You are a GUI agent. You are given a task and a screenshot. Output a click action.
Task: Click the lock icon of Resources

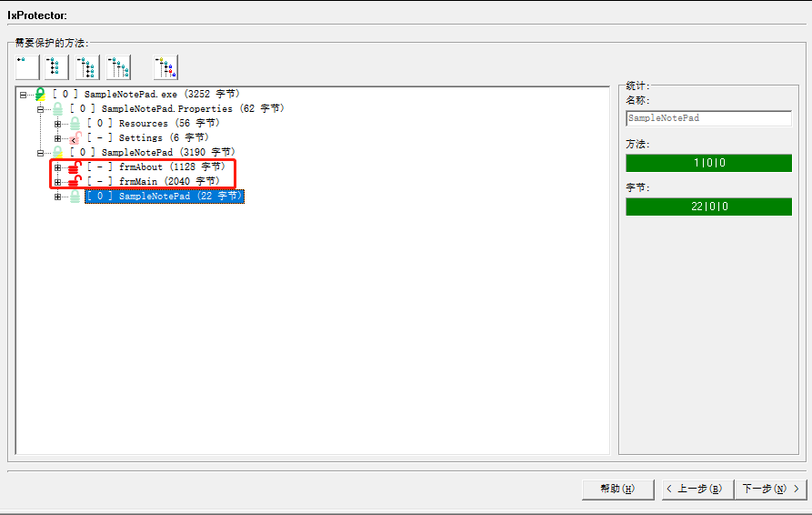75,124
